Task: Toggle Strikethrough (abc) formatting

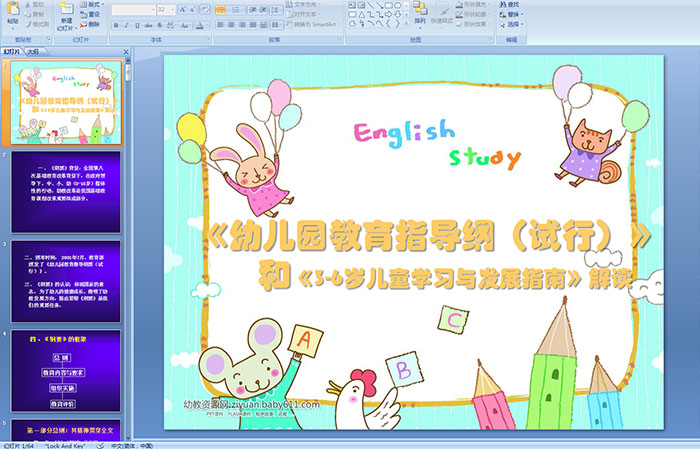Action: click(149, 25)
